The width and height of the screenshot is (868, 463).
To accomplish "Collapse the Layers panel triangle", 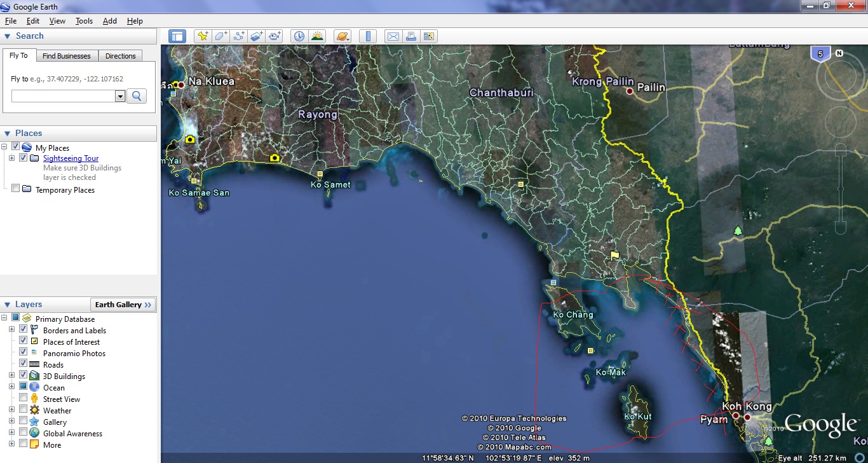I will pos(8,305).
